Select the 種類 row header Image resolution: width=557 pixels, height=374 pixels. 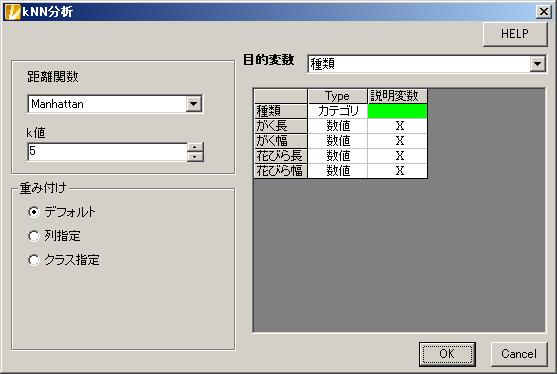point(281,111)
